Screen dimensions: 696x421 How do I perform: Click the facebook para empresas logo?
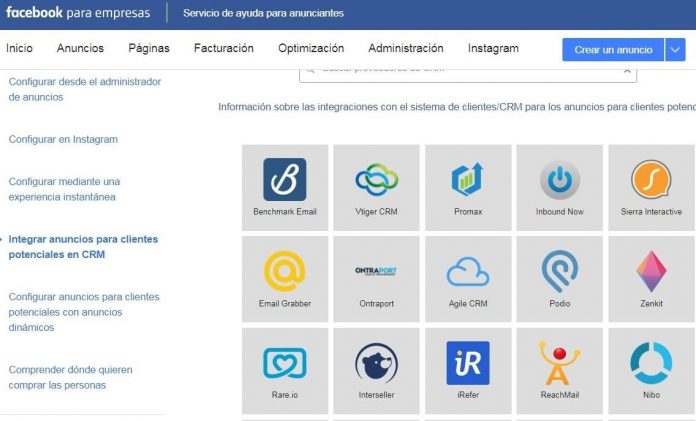point(78,12)
